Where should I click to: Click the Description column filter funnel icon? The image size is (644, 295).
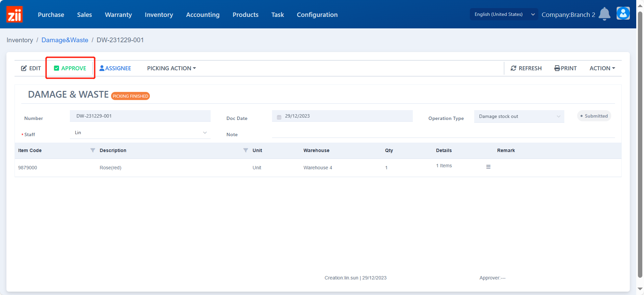click(246, 150)
